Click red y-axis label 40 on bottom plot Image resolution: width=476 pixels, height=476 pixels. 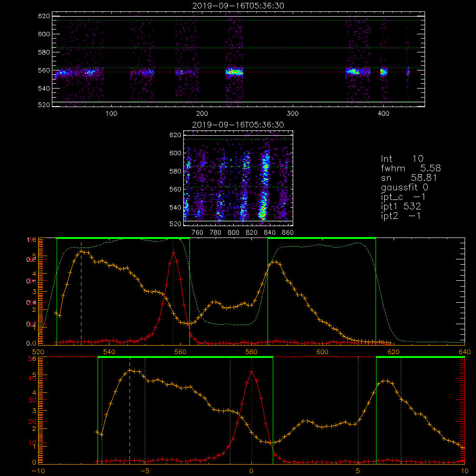pos(32,378)
